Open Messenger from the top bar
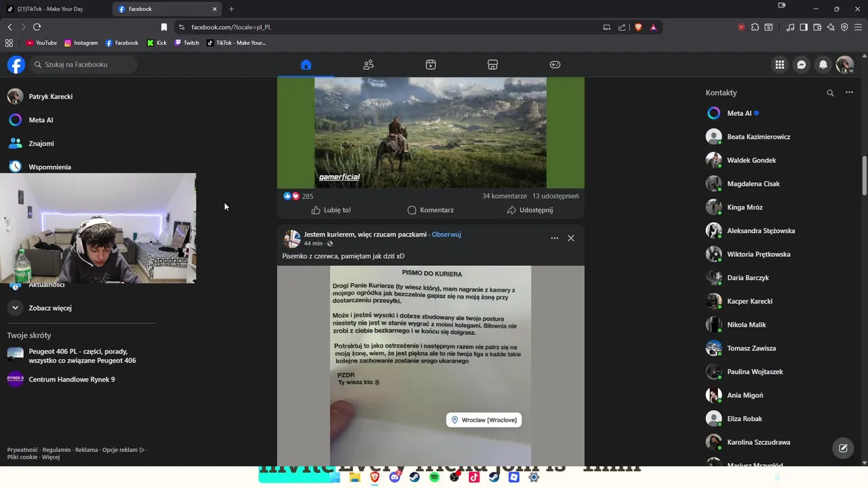 point(802,64)
